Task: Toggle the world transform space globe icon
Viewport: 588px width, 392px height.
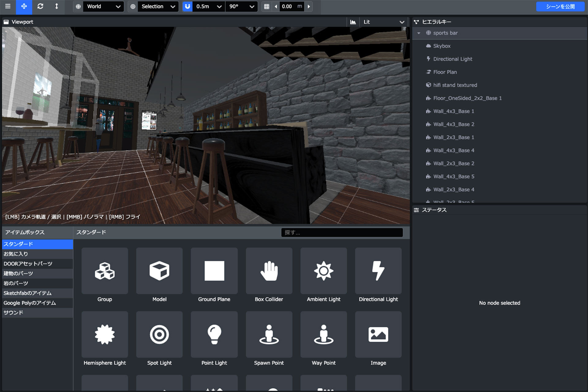Action: 78,6
